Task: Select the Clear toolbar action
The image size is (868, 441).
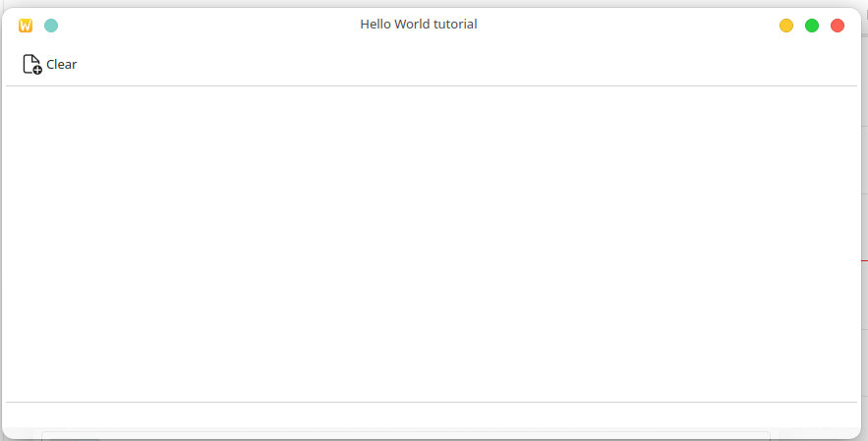Action: click(49, 65)
